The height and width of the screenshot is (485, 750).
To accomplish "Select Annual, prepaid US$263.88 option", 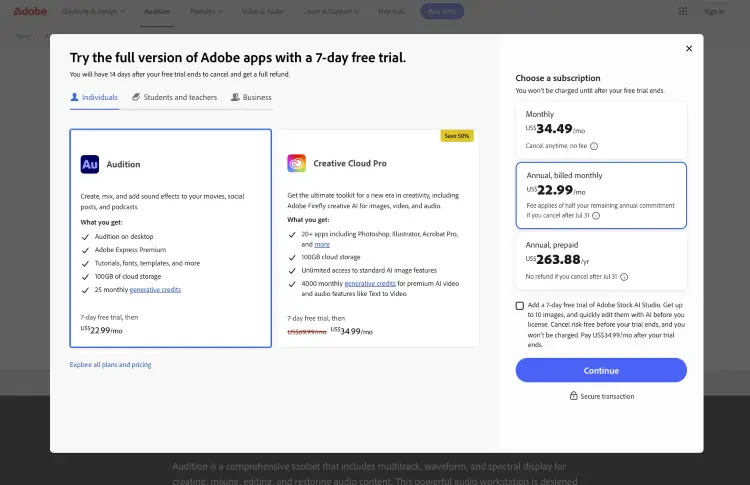I will (x=601, y=261).
